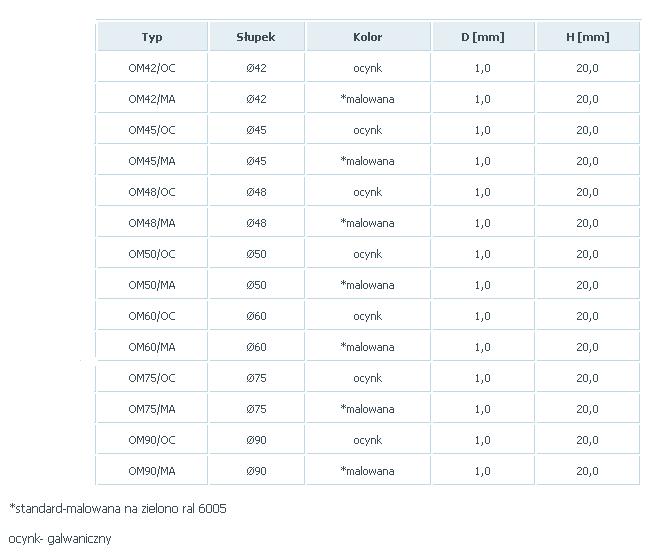The image size is (661, 553).
Task: Select the OM42/MA type cell
Action: coord(152,99)
